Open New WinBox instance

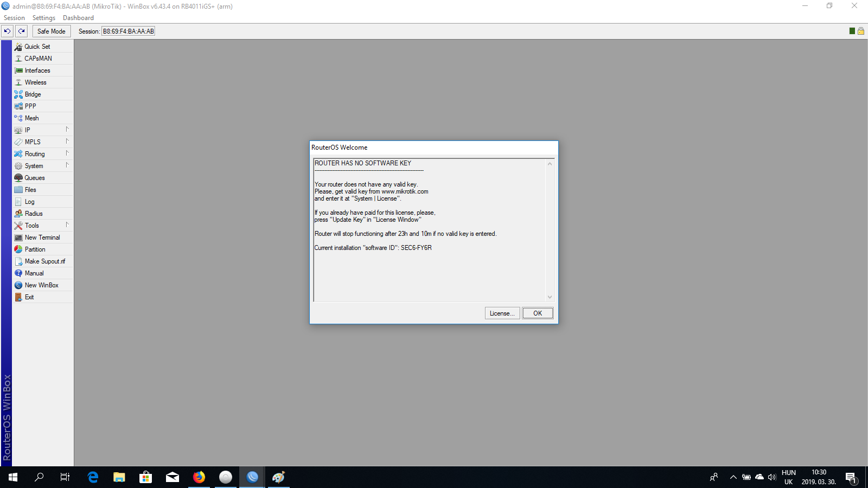click(x=43, y=285)
